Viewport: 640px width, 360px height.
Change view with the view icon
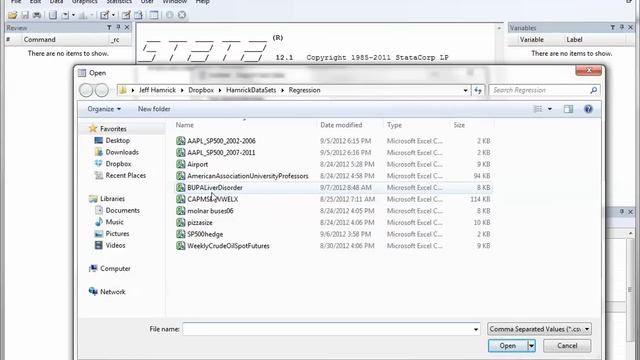click(538, 109)
